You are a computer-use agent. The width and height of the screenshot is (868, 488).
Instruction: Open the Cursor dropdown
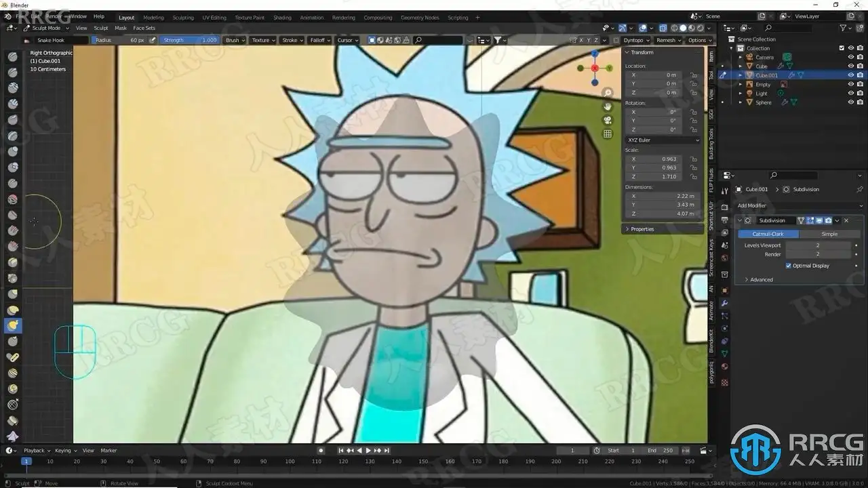click(x=347, y=40)
